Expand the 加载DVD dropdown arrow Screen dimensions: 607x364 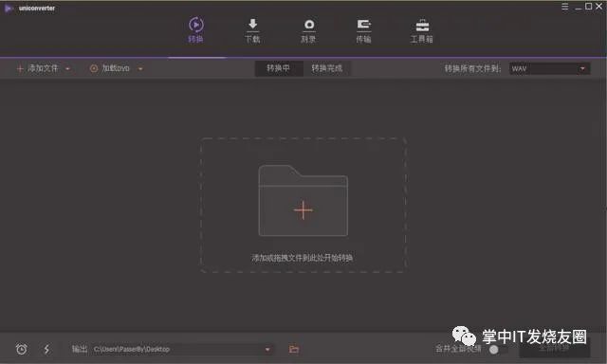point(140,69)
